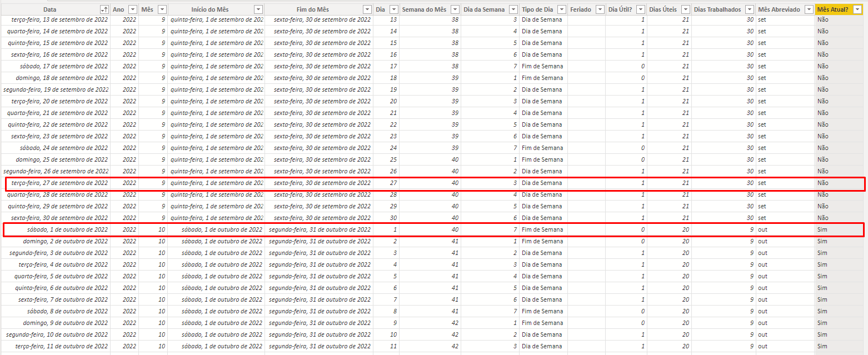868x355 pixels.
Task: Open the Dia Útil? column filter arrow
Action: tap(640, 9)
